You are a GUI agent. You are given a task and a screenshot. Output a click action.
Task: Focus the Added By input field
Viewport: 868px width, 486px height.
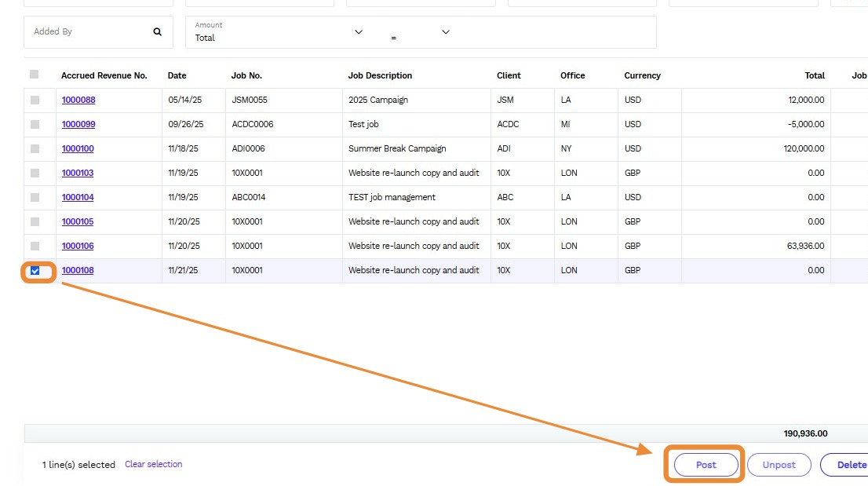[98, 32]
